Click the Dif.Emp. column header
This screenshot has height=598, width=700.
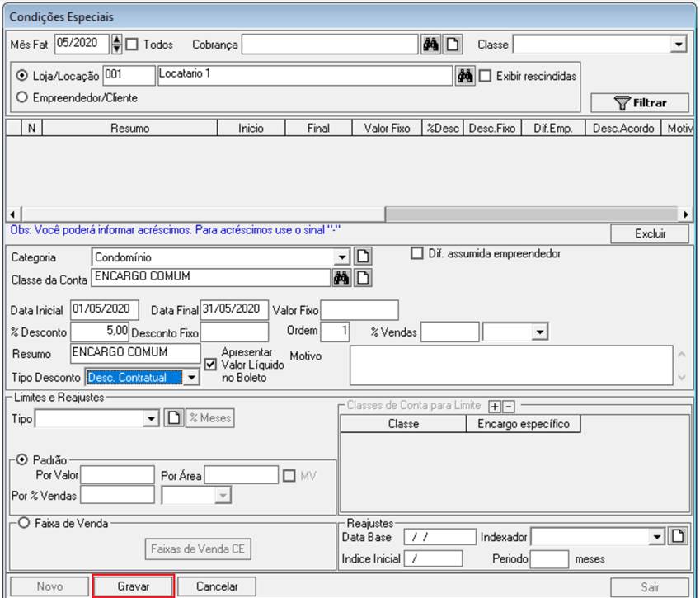(552, 128)
